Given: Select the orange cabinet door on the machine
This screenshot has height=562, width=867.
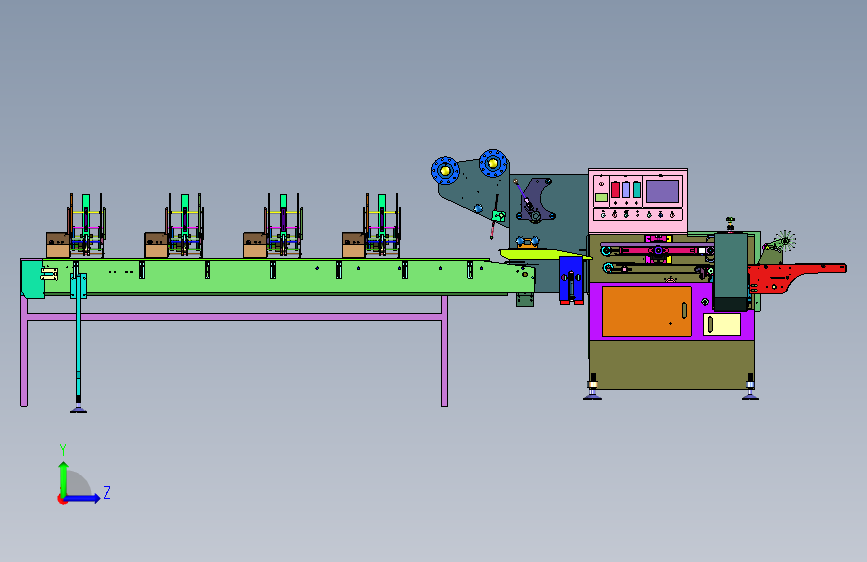Looking at the screenshot, I should point(646,311).
